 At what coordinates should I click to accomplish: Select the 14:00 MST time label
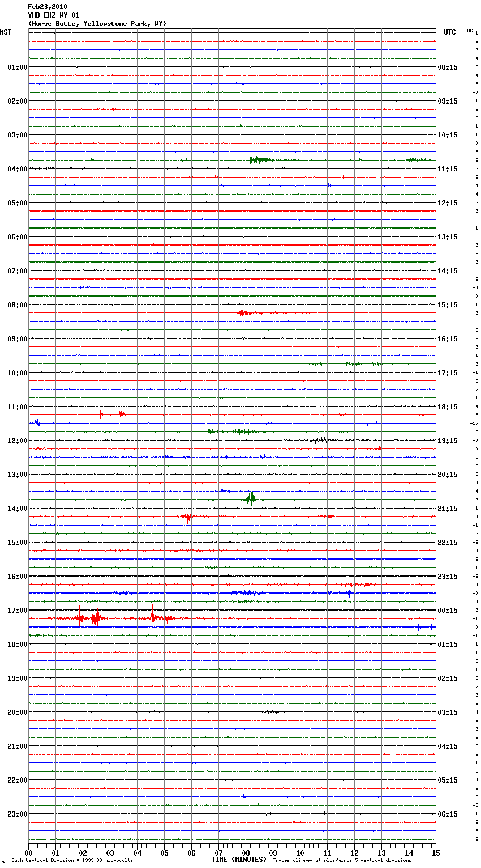tap(18, 509)
